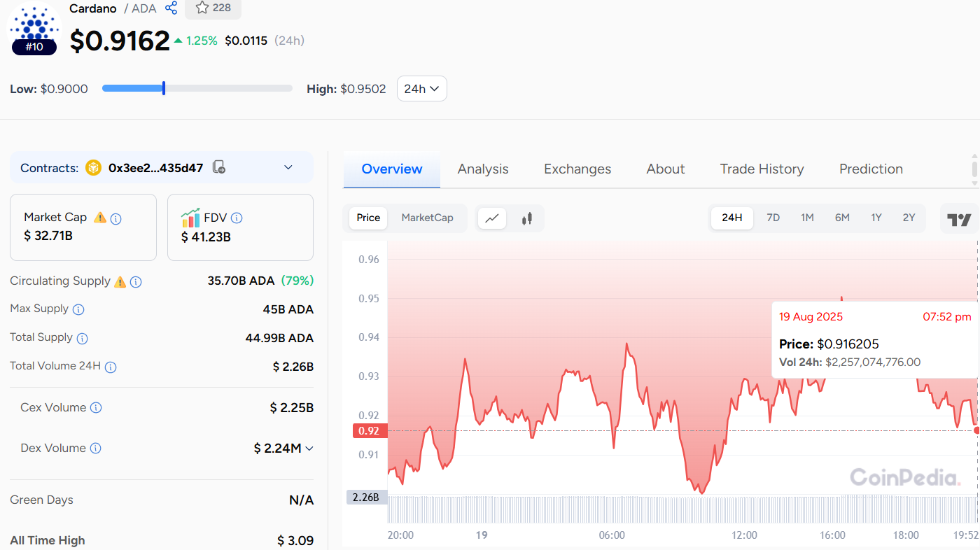Screen dimensions: 980x550
Task: Click the page vertical scrollbar
Action: (974, 169)
